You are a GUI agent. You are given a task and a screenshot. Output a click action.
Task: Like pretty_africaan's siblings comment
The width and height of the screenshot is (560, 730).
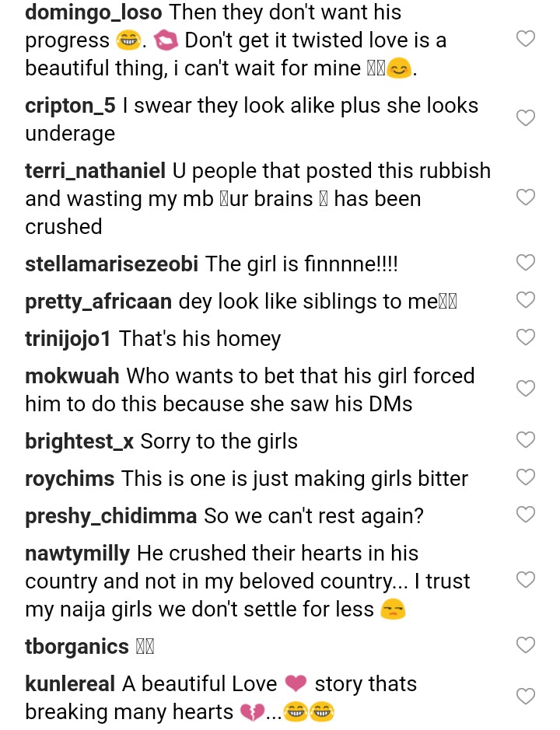click(x=526, y=300)
